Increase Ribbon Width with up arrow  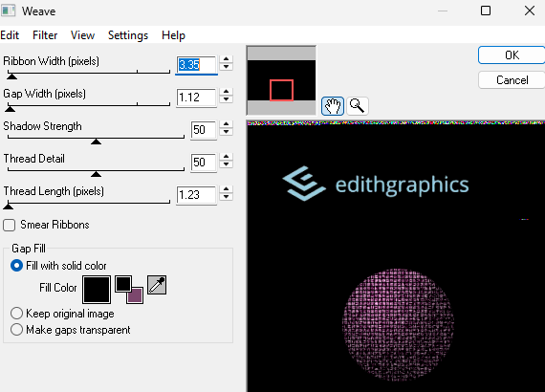point(227,59)
